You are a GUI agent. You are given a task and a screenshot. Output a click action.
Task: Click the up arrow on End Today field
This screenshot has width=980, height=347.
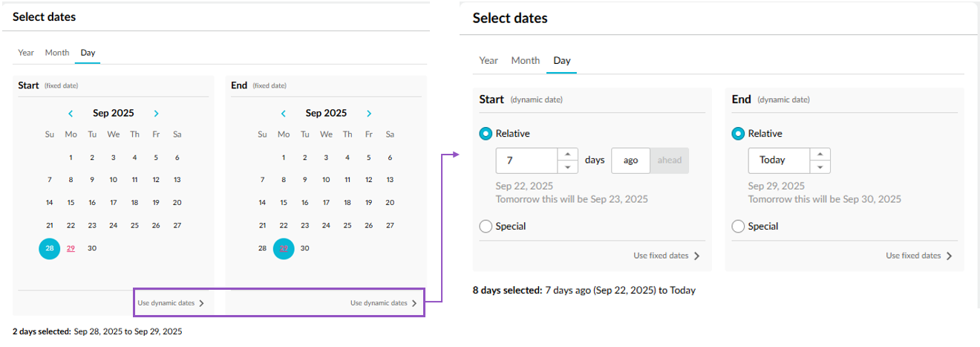click(820, 155)
